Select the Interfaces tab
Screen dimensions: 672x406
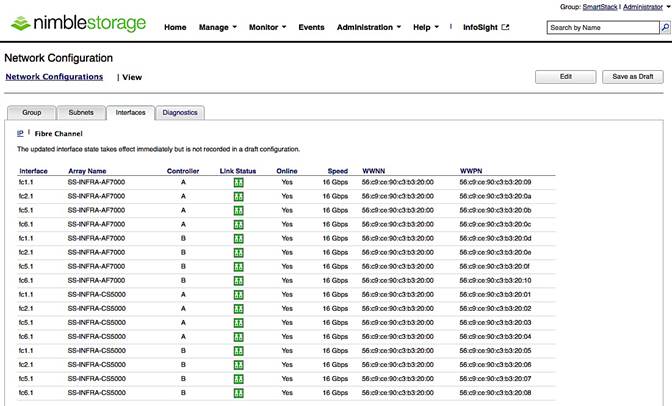[130, 113]
